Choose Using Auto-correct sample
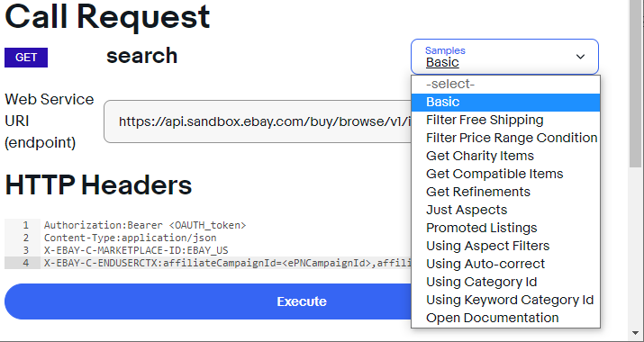 click(x=505, y=264)
